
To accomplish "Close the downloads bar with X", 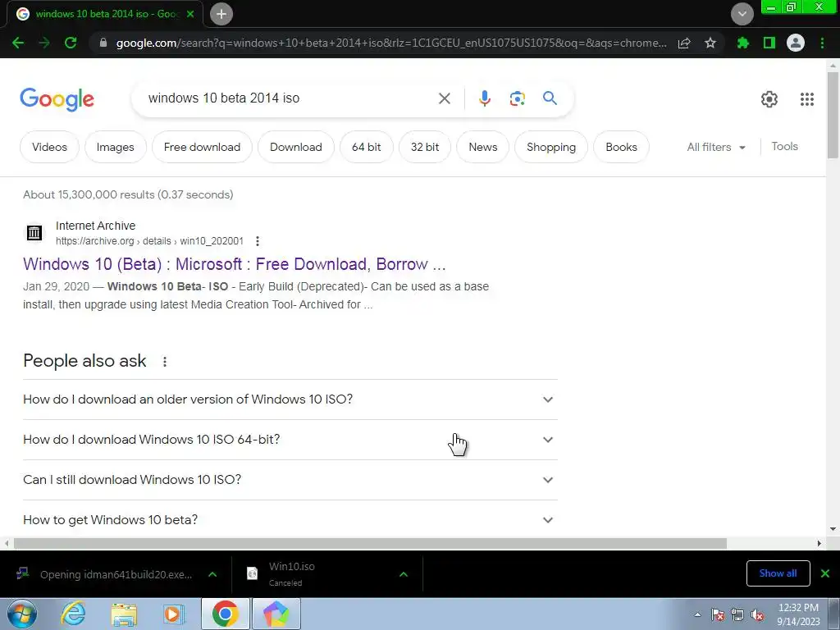I will point(825,573).
